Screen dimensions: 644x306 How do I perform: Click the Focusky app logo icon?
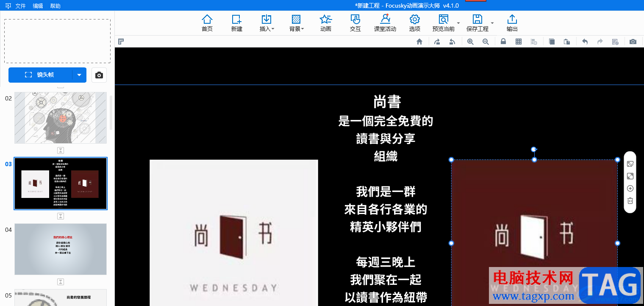(8, 6)
